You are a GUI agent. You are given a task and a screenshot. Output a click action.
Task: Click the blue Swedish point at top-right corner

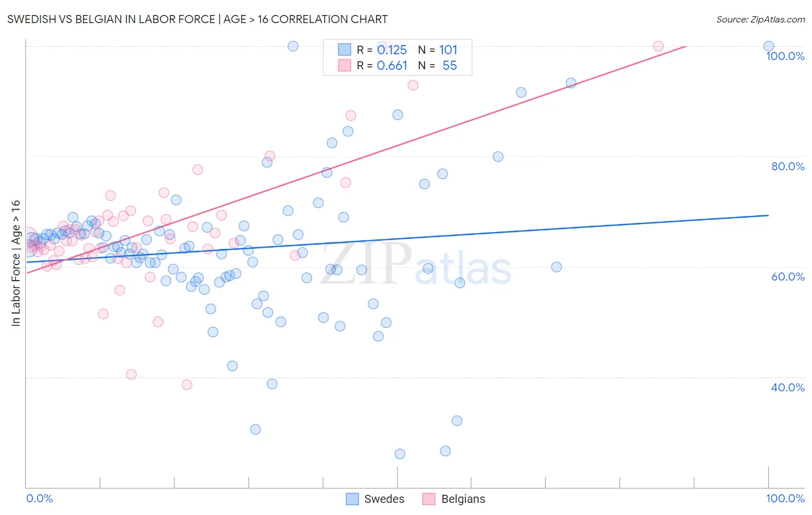pyautogui.click(x=769, y=46)
